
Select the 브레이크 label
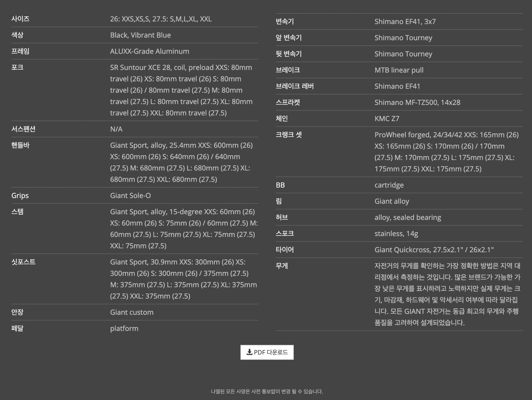288,70
